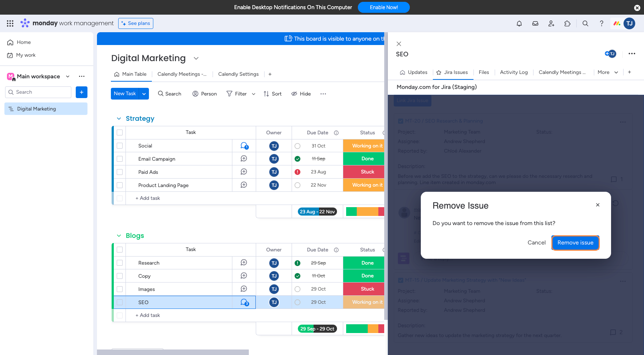Expand the Main workspace dropdown
The height and width of the screenshot is (355, 644).
click(68, 76)
